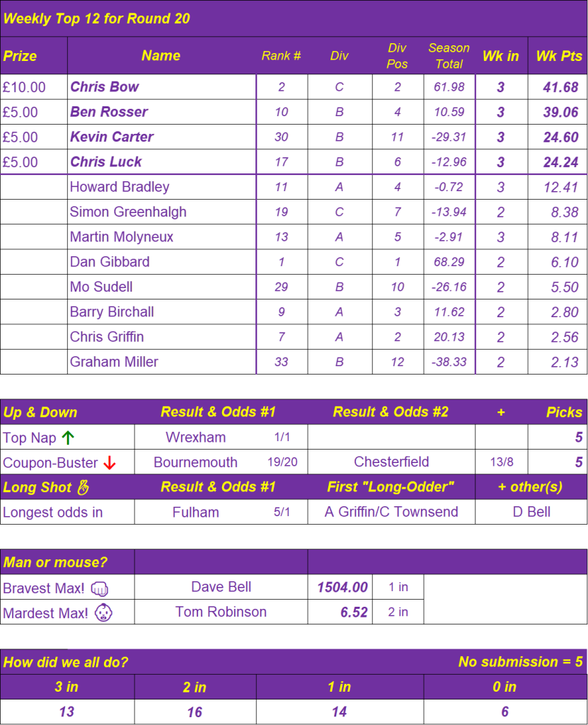Click the 3 in column header
588x725 pixels.
tap(67, 687)
